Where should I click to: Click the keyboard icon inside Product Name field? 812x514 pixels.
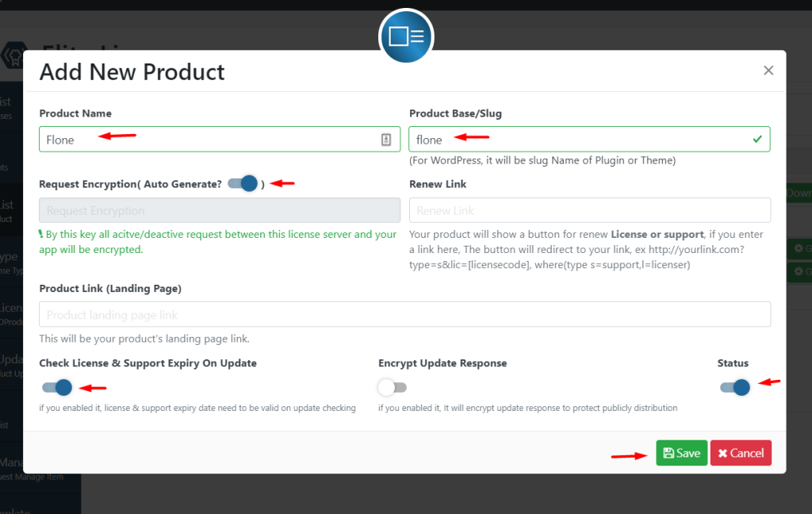(x=386, y=139)
